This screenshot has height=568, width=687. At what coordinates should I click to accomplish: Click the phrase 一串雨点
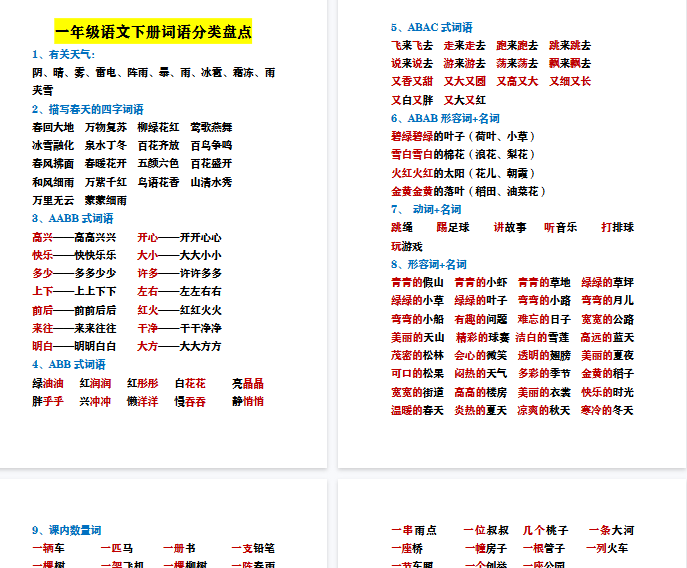[413, 530]
